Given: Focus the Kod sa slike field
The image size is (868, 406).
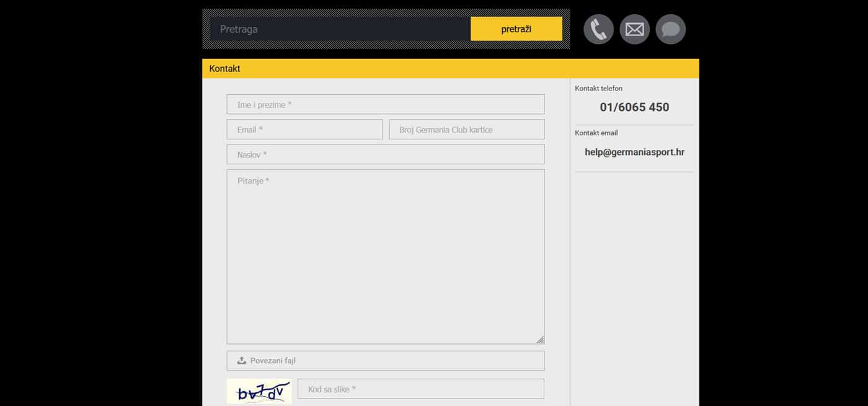Looking at the screenshot, I should (420, 389).
